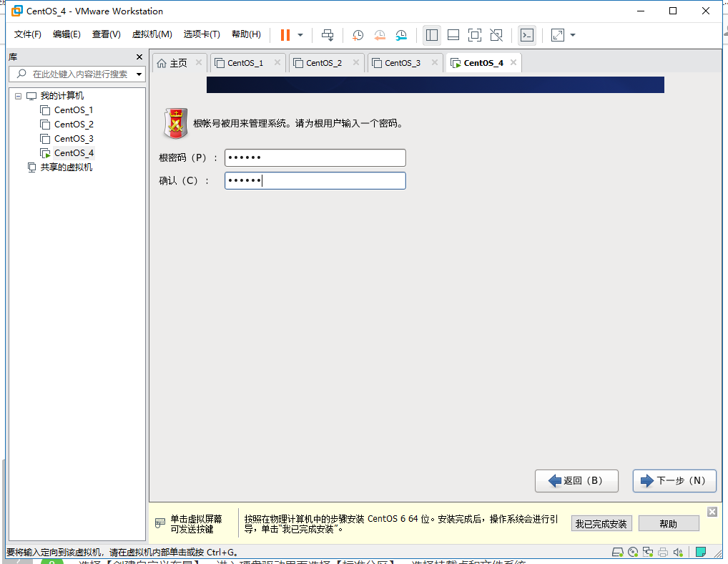Select CentOS_3 in the library tree
The width and height of the screenshot is (728, 564).
coord(74,139)
